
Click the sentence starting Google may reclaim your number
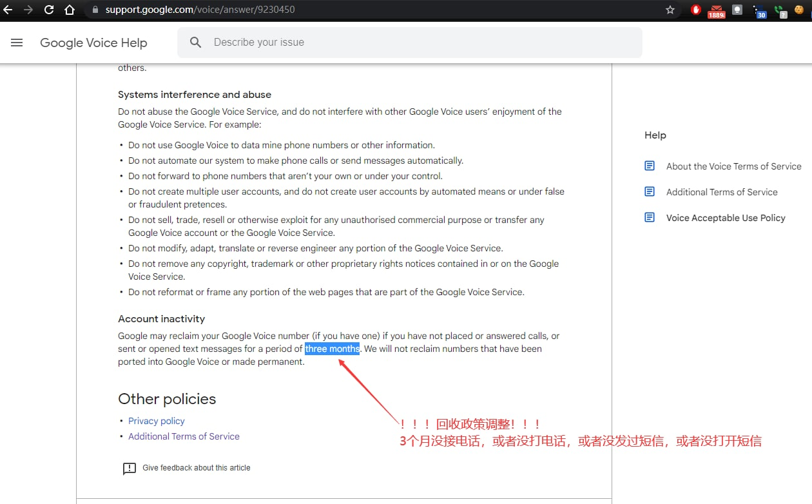[x=338, y=342]
